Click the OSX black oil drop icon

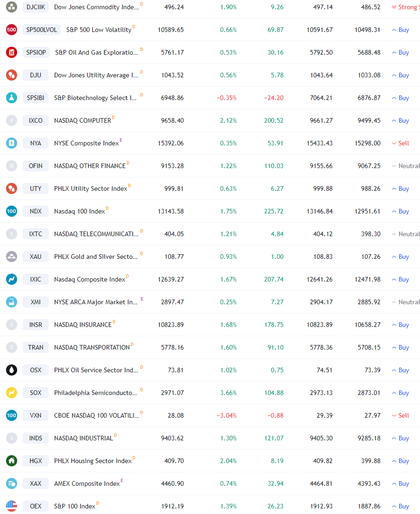click(12, 370)
